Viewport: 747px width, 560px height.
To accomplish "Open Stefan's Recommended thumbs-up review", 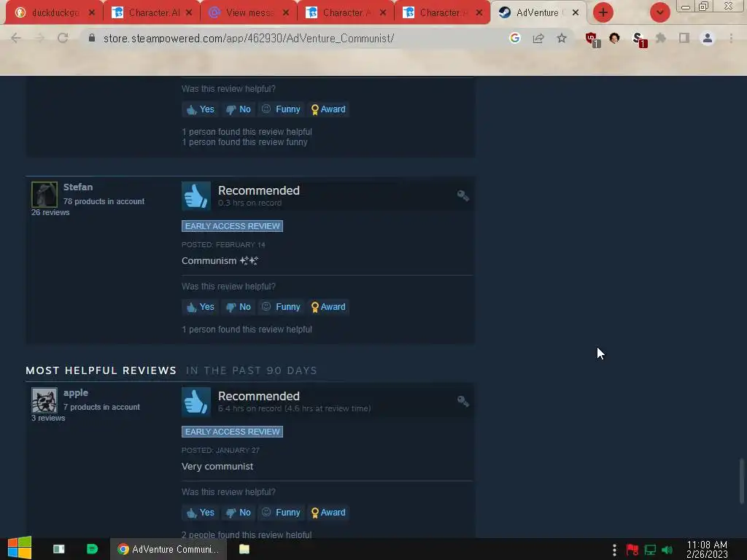I will coord(196,195).
